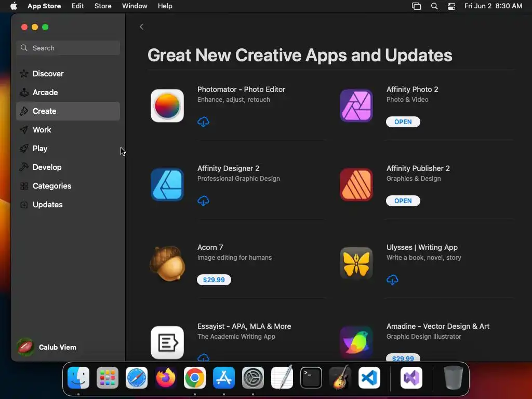Open the Affinity Publisher 2 app icon

click(356, 184)
